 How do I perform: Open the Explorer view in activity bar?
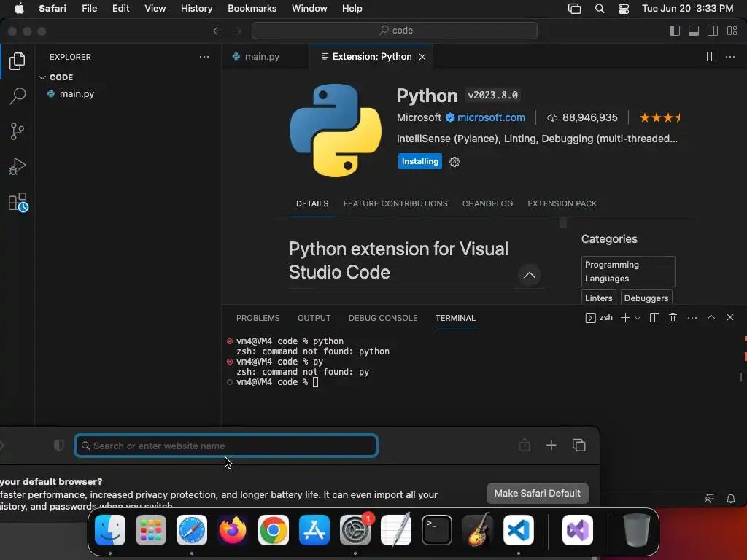[x=18, y=61]
